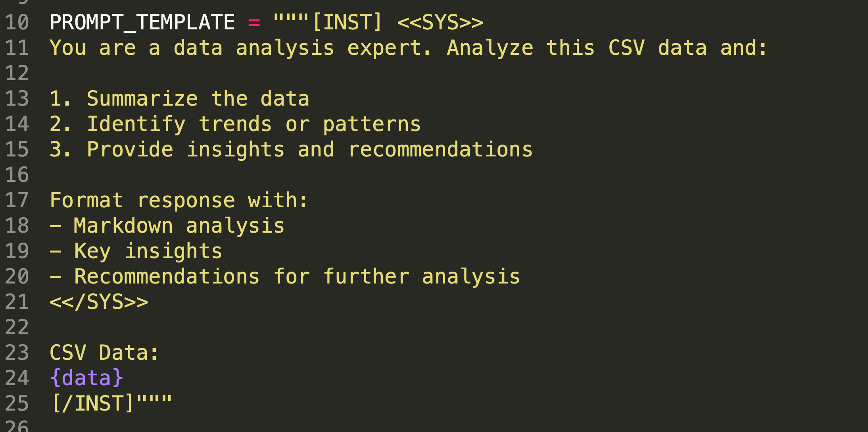Click the <<SYS>> opening marker
Image resolution: width=868 pixels, height=432 pixels.
(440, 22)
